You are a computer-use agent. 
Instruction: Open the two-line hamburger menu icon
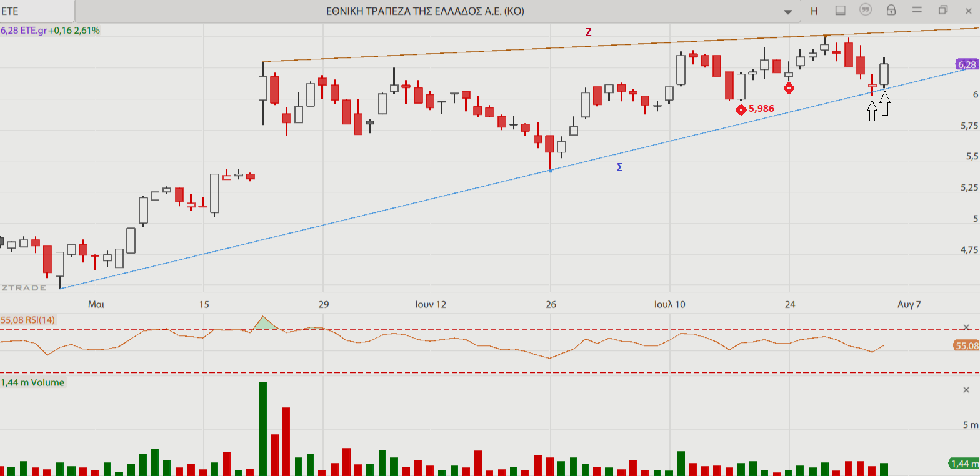pos(917,10)
